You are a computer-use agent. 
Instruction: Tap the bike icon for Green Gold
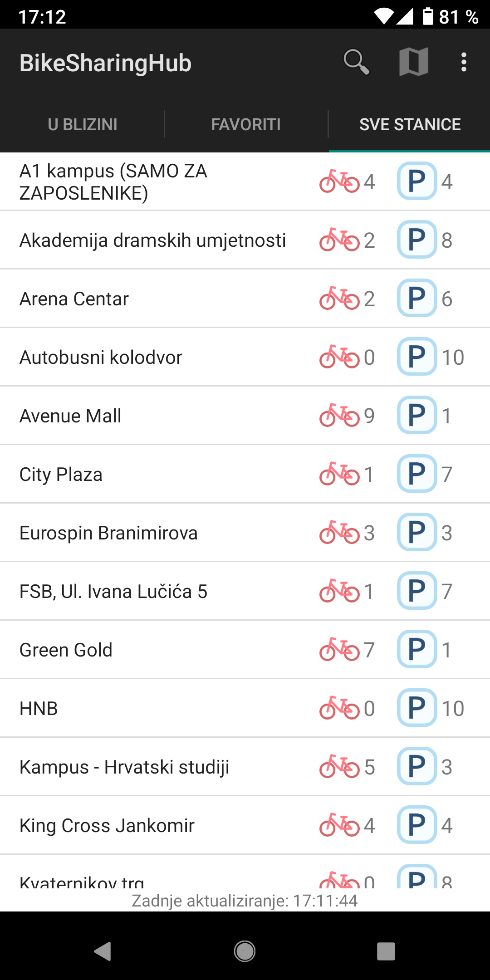pos(339,649)
